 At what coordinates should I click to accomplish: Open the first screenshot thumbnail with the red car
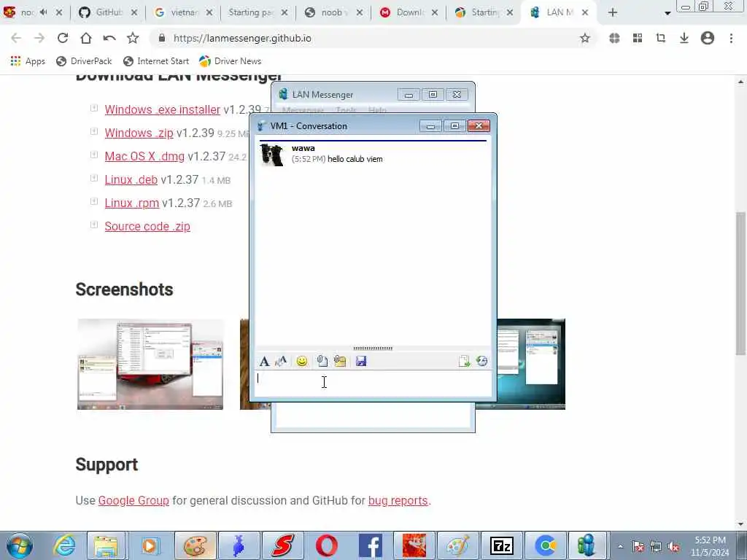(x=150, y=365)
